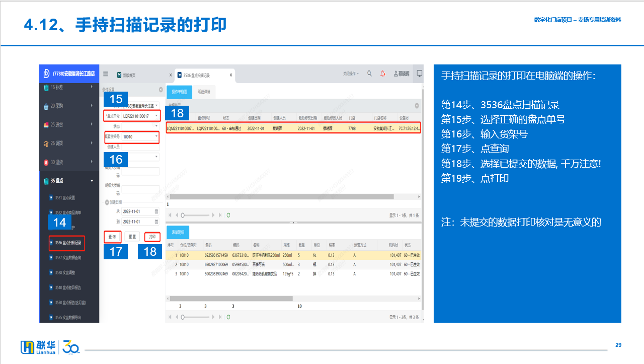644x364 pixels.
Task: Expand the 关闭操作 dropdown
Action: 351,74
